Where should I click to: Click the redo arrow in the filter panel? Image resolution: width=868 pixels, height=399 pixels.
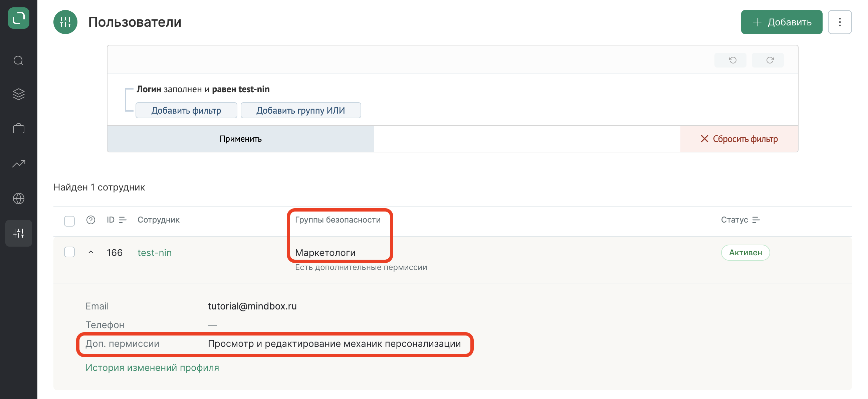[768, 60]
